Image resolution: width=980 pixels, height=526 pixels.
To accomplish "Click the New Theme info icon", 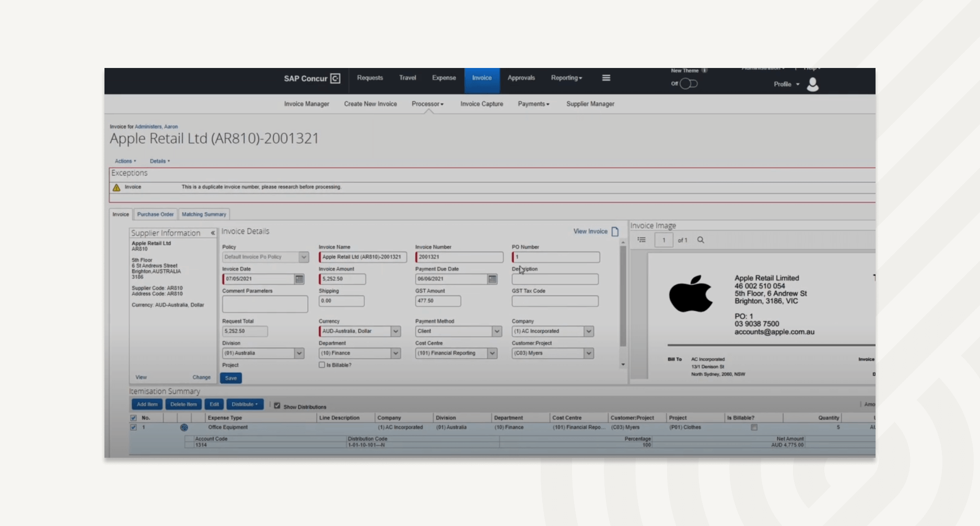I will point(704,70).
